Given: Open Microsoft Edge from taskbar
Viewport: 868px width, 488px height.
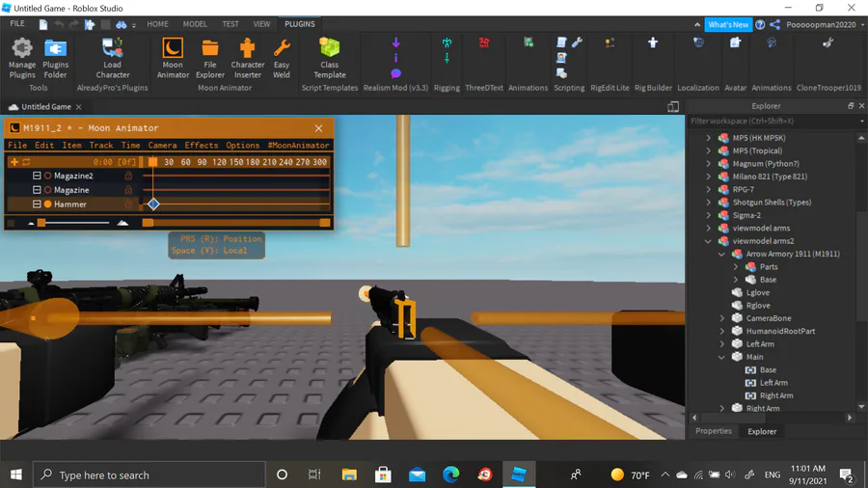Looking at the screenshot, I should (x=450, y=474).
